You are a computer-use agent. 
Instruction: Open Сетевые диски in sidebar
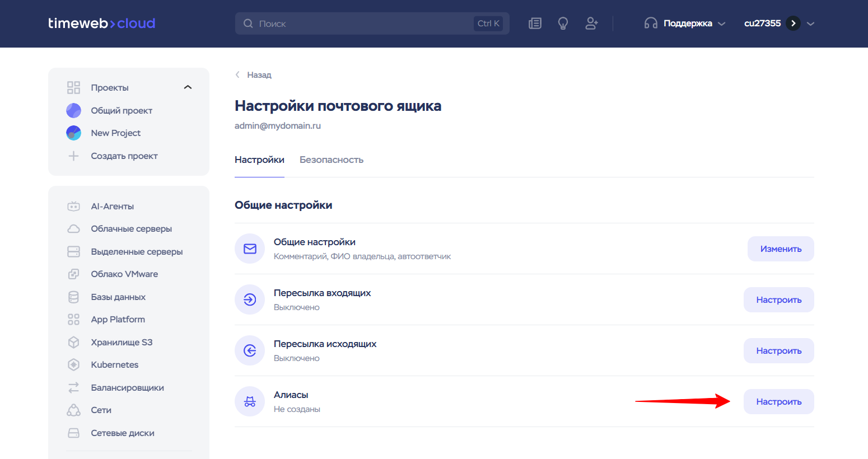tap(123, 433)
